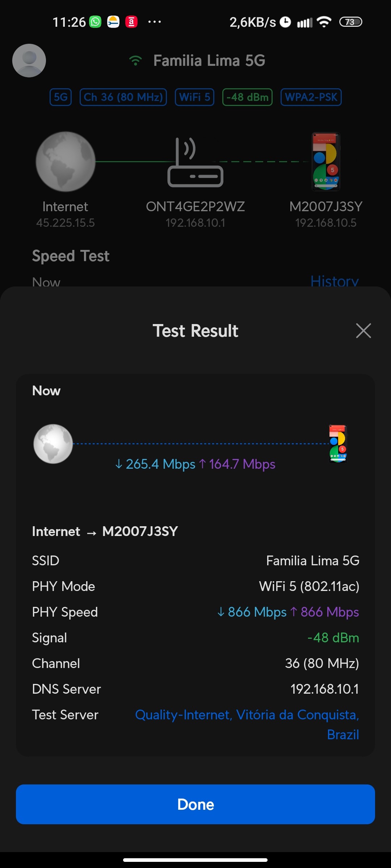Tap the phone thumbnail in Test Result
The height and width of the screenshot is (868, 391).
click(x=338, y=444)
